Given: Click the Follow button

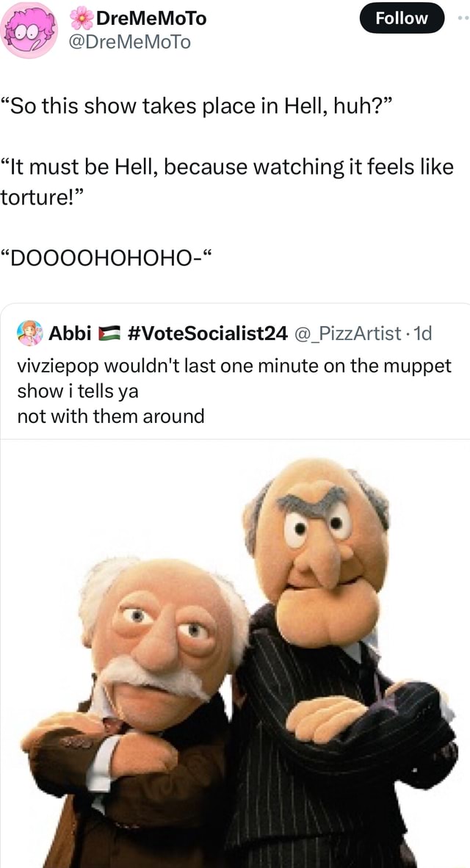Looking at the screenshot, I should pos(402,18).
